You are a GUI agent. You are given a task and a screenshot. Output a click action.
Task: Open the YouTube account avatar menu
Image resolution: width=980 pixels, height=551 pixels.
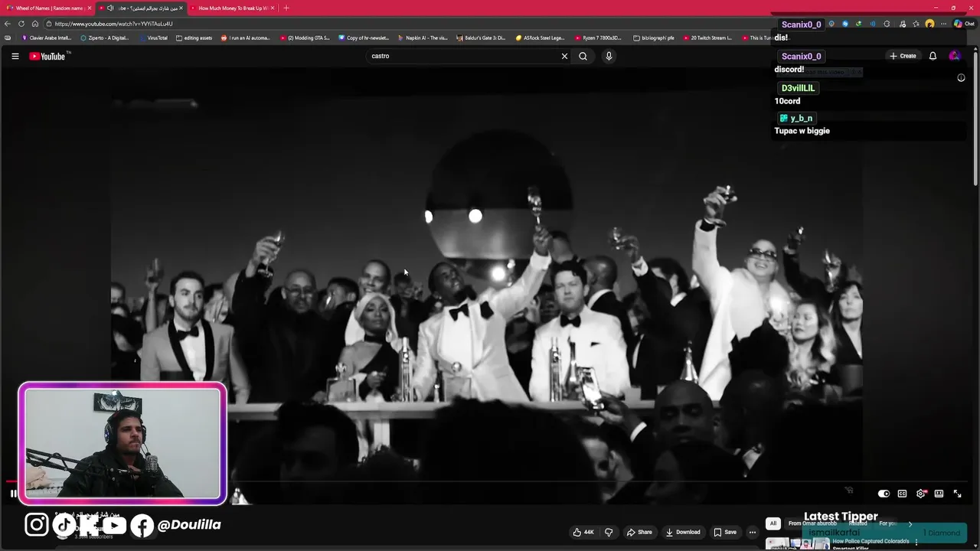954,56
